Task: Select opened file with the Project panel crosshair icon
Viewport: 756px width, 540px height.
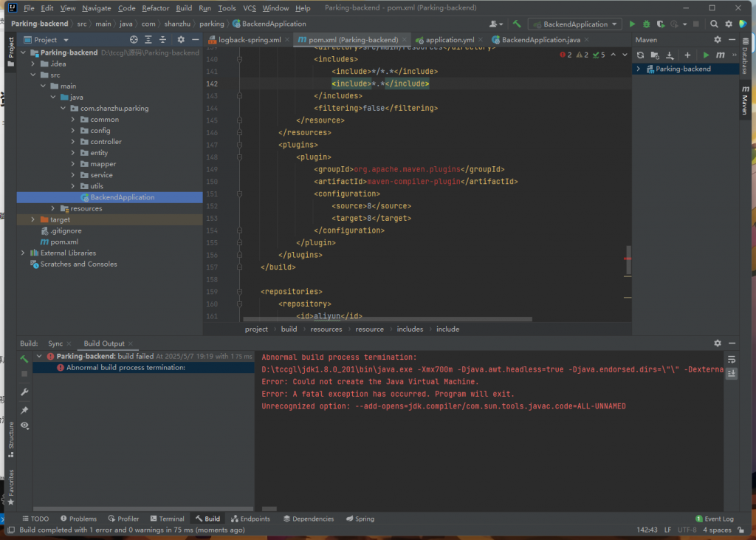Action: (x=134, y=40)
